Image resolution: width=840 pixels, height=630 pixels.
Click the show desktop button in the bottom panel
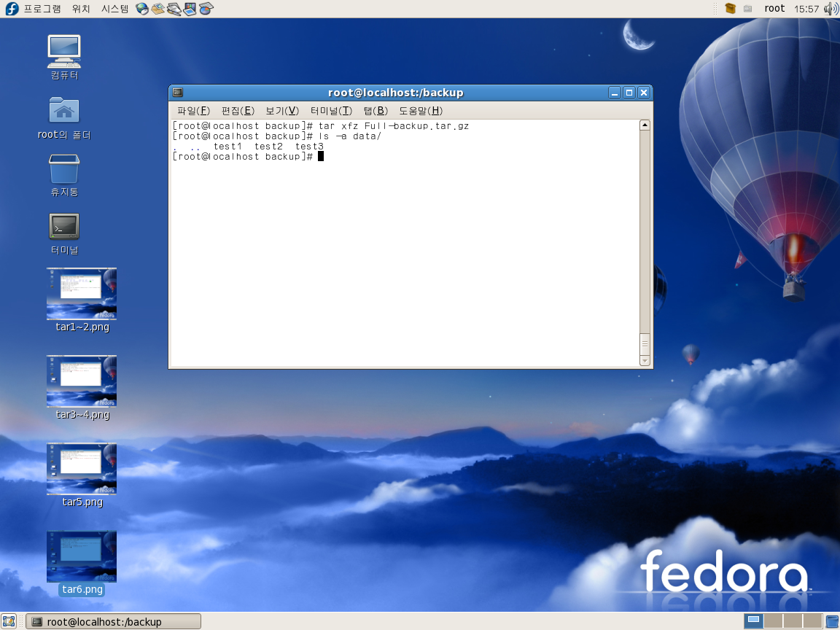pyautogui.click(x=9, y=621)
